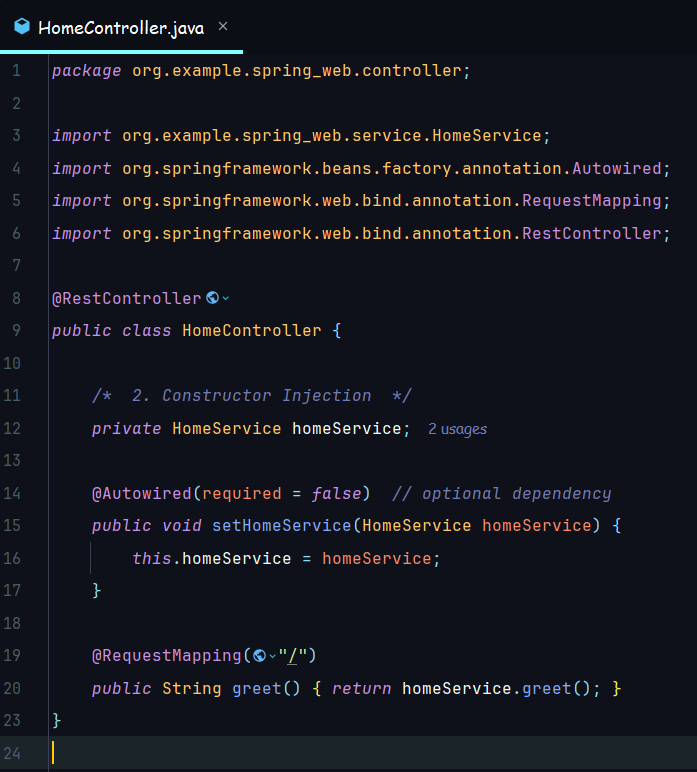Click the homeService field name on line 12
697x772 pixels.
pyautogui.click(x=347, y=428)
